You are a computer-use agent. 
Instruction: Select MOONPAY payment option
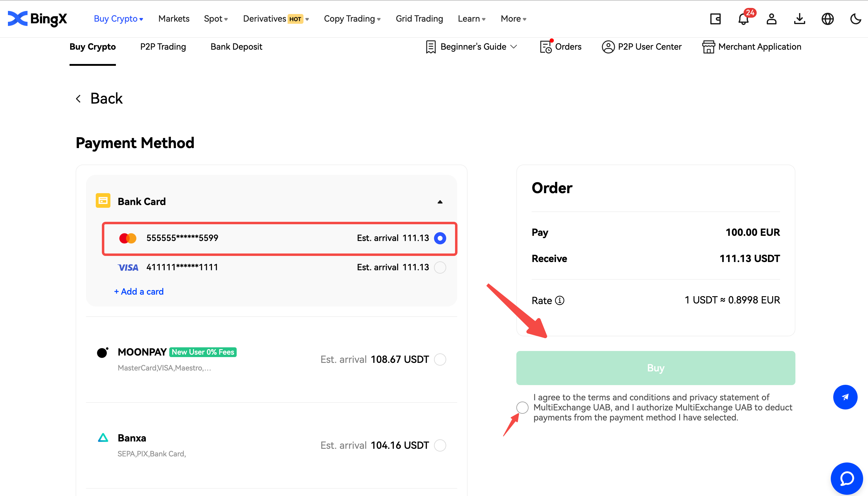click(440, 360)
